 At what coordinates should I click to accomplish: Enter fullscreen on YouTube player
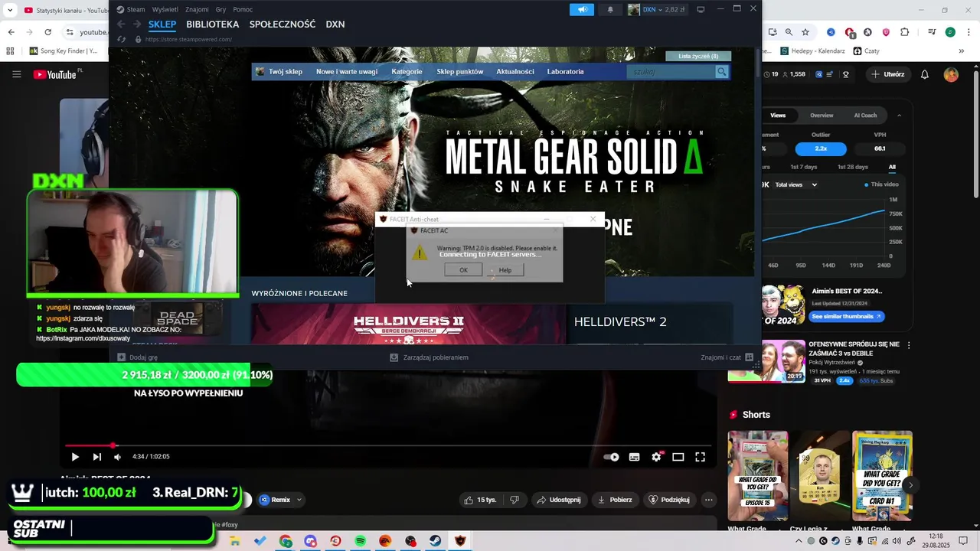click(x=700, y=457)
